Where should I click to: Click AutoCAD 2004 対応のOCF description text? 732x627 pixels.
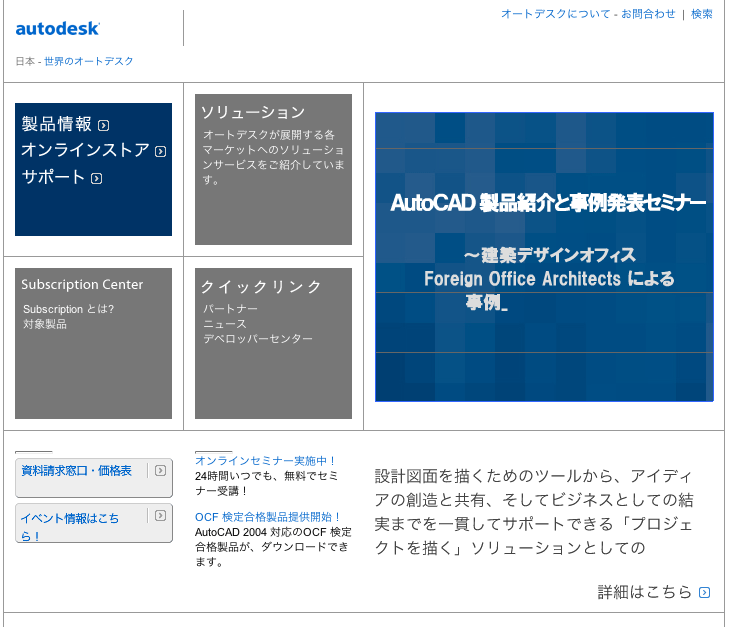click(273, 547)
